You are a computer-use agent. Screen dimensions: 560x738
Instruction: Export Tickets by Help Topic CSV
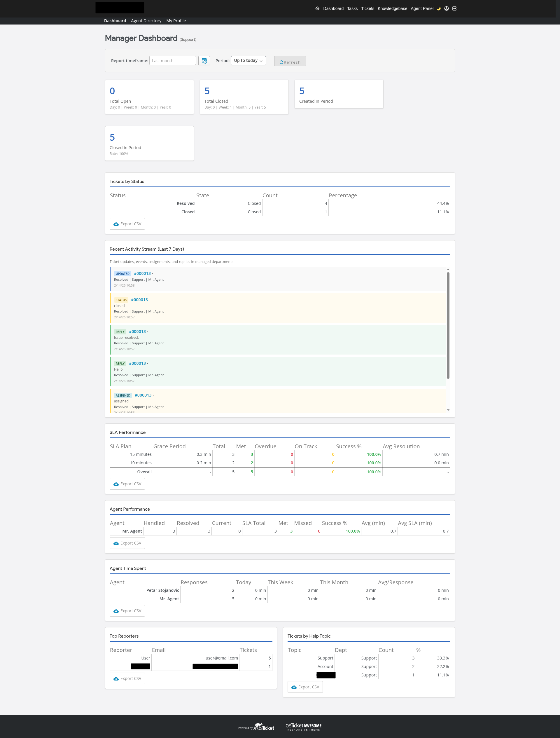point(305,687)
